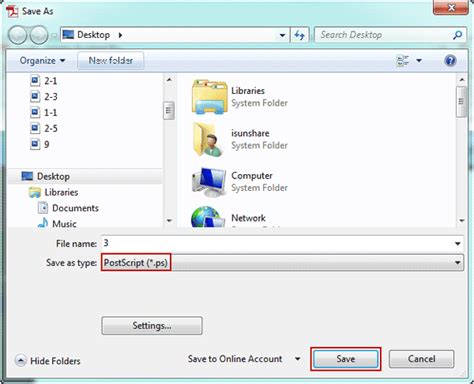Click the refresh icon beside address bar
Viewport: 474px width, 384px height.
[x=300, y=35]
